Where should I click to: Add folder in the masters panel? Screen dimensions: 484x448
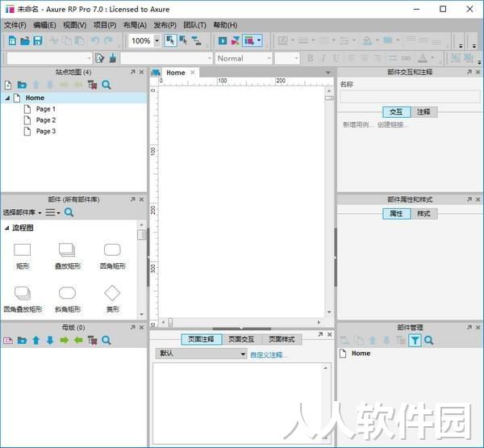pos(22,341)
